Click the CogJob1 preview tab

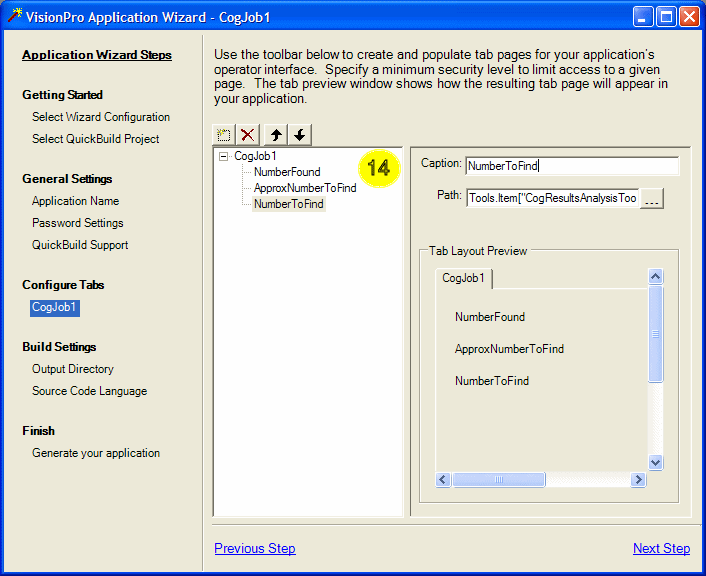point(463,278)
